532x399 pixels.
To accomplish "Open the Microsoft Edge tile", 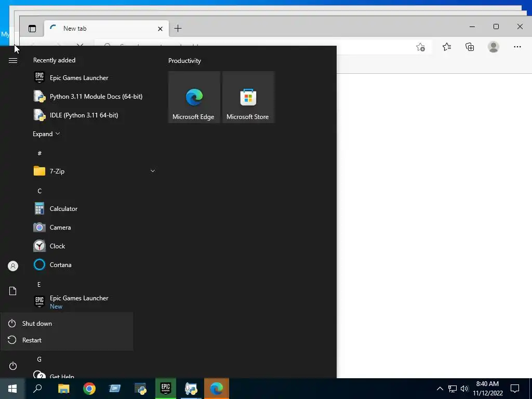I will [194, 97].
